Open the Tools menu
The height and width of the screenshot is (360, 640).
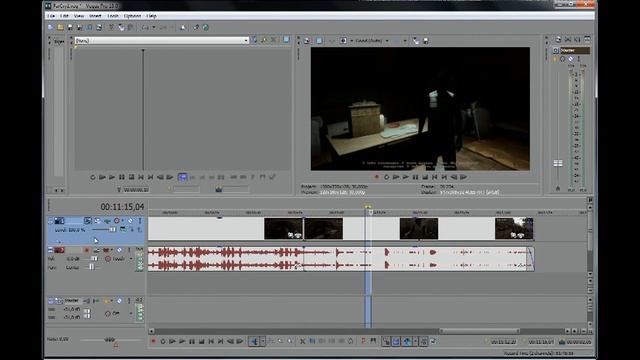(113, 16)
